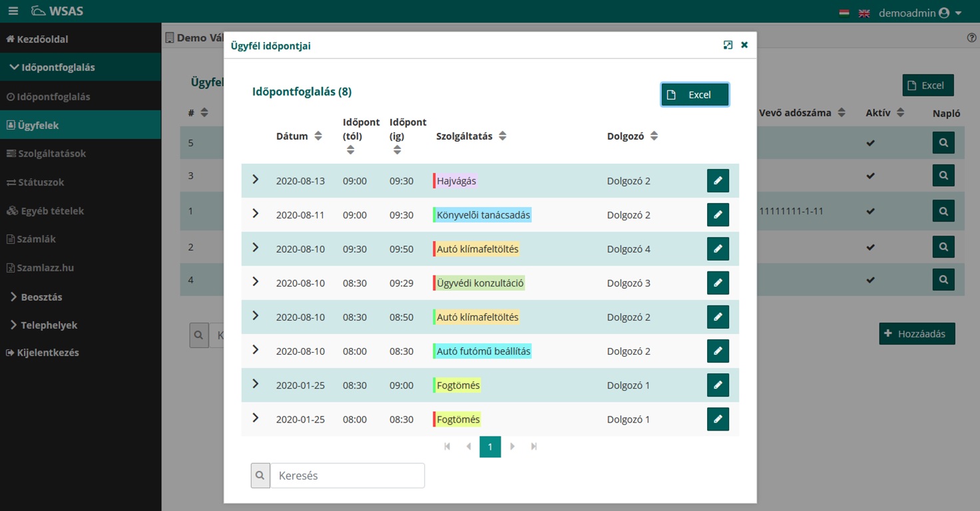The height and width of the screenshot is (511, 980).
Task: Switch language using the Hungarian flag icon
Action: [844, 13]
